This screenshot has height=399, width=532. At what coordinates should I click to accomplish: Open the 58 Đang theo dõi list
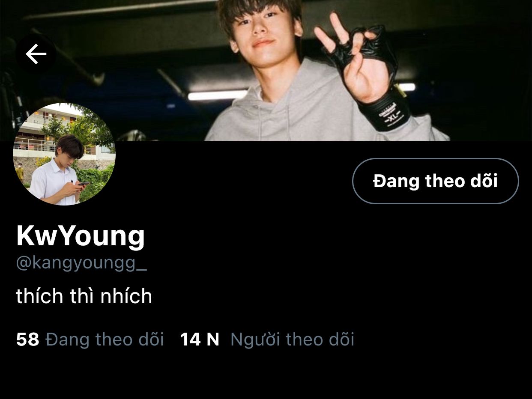(90, 339)
